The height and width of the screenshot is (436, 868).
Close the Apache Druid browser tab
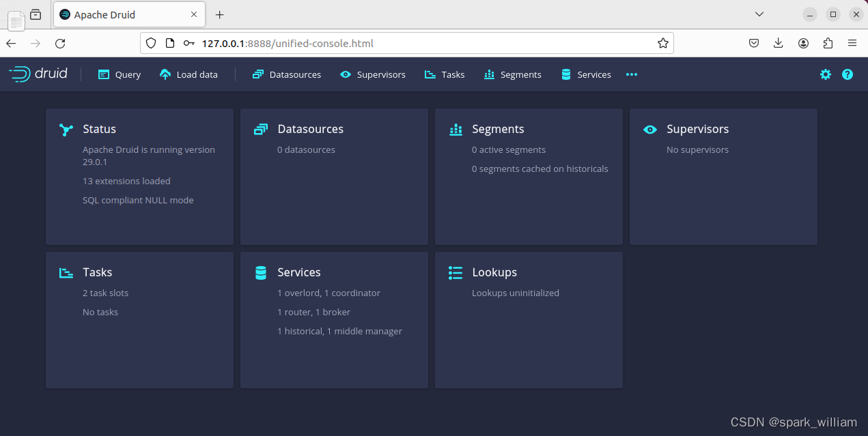(x=194, y=14)
